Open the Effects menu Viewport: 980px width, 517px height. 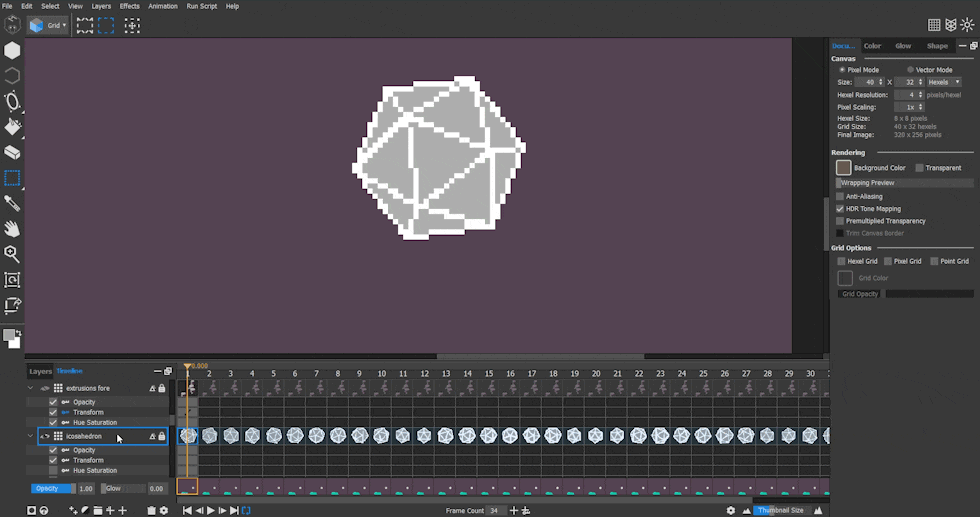pyautogui.click(x=130, y=6)
